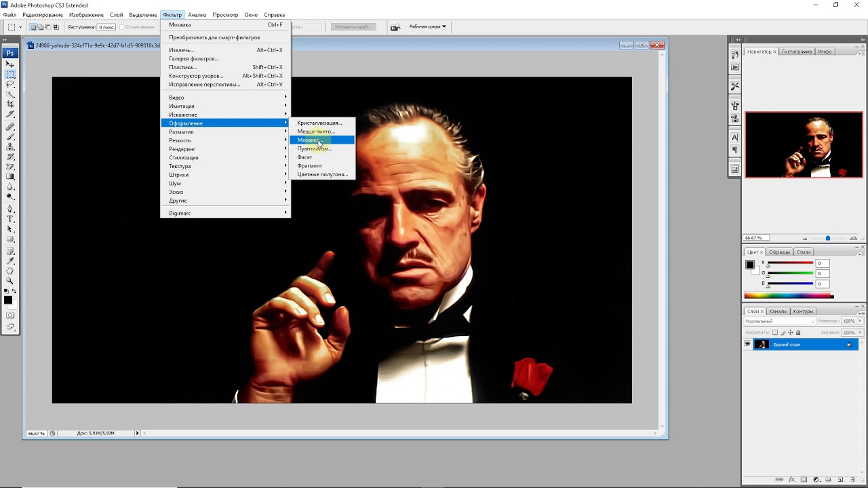Choose Кристаллизация filter

321,123
